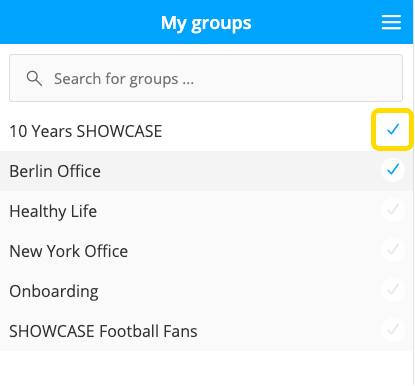Image resolution: width=415 pixels, height=386 pixels.
Task: Select the Healthy Life group name
Action: point(53,212)
